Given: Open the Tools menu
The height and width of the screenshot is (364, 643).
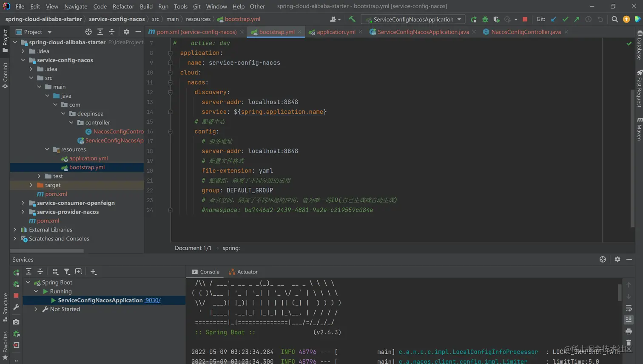Looking at the screenshot, I should tap(180, 6).
